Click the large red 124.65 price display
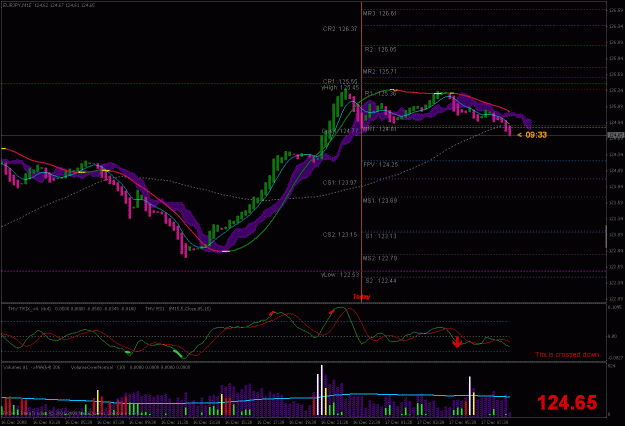Image resolution: width=625 pixels, height=426 pixels. [567, 402]
